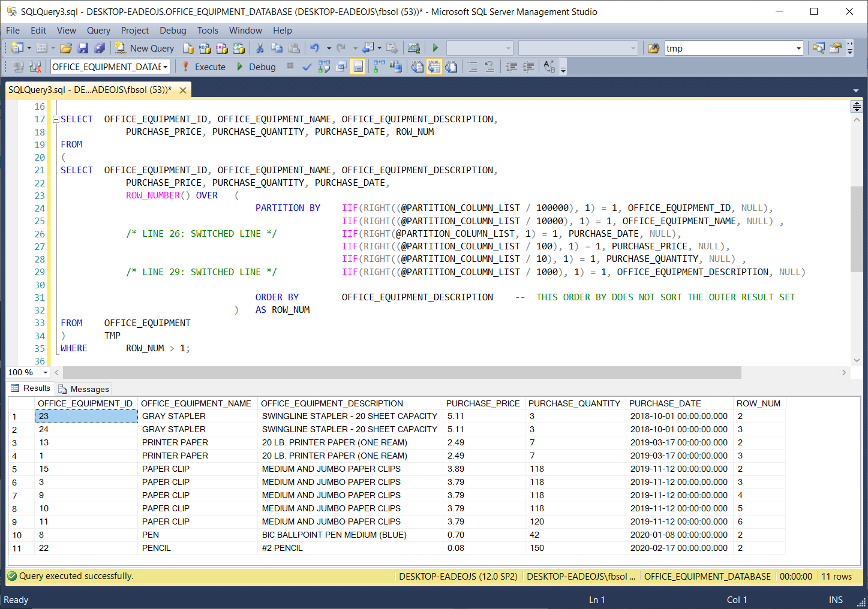Open the Query menu
The width and height of the screenshot is (868, 609).
tap(98, 31)
